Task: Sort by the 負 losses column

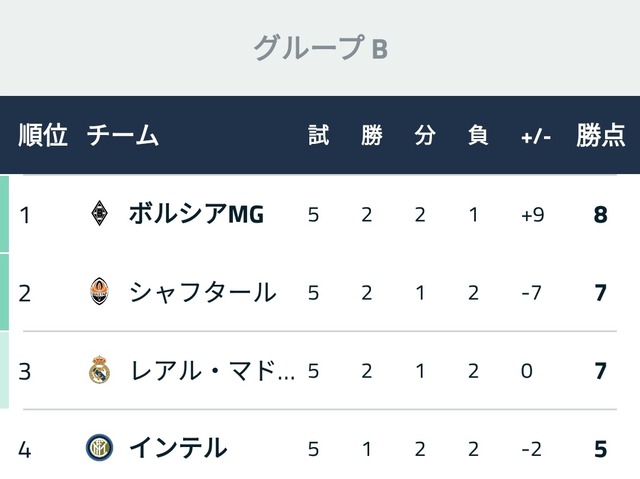Action: [478, 136]
